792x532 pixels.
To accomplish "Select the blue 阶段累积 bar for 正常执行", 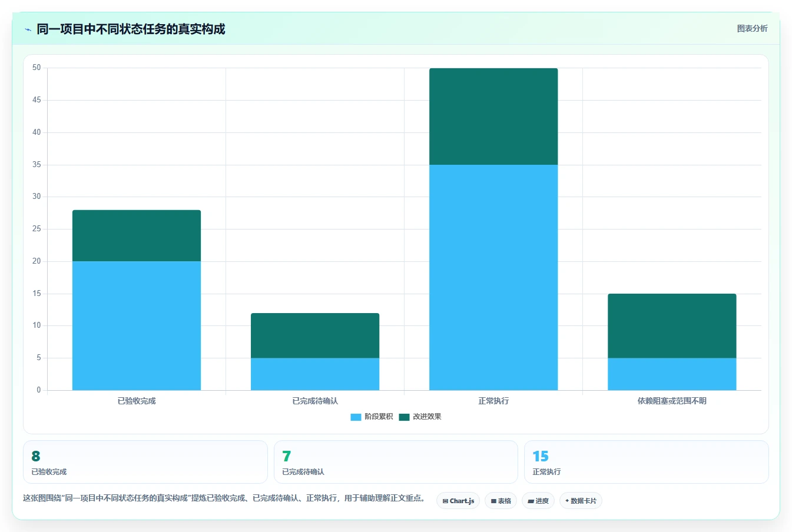I will (493, 277).
